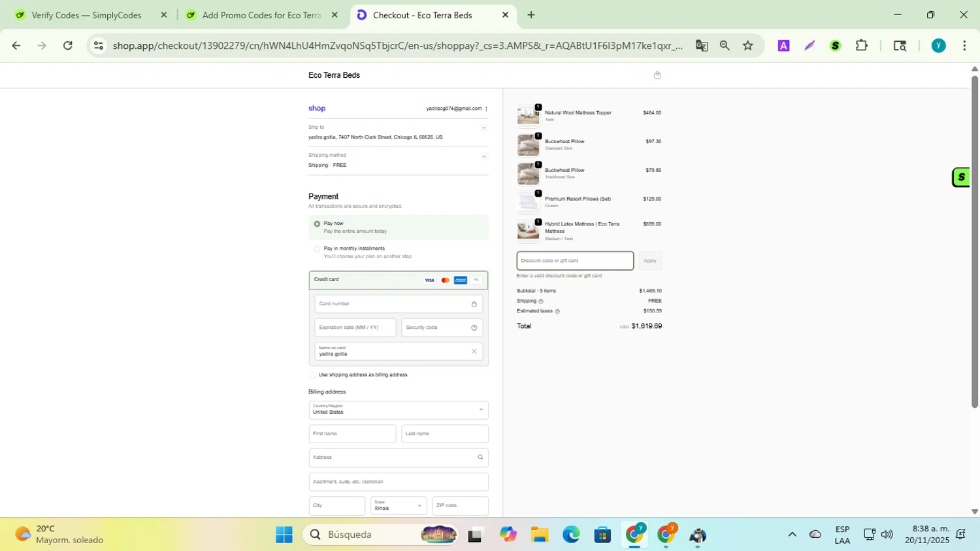Click the security code help icon
This screenshot has height=551, width=980.
[474, 327]
